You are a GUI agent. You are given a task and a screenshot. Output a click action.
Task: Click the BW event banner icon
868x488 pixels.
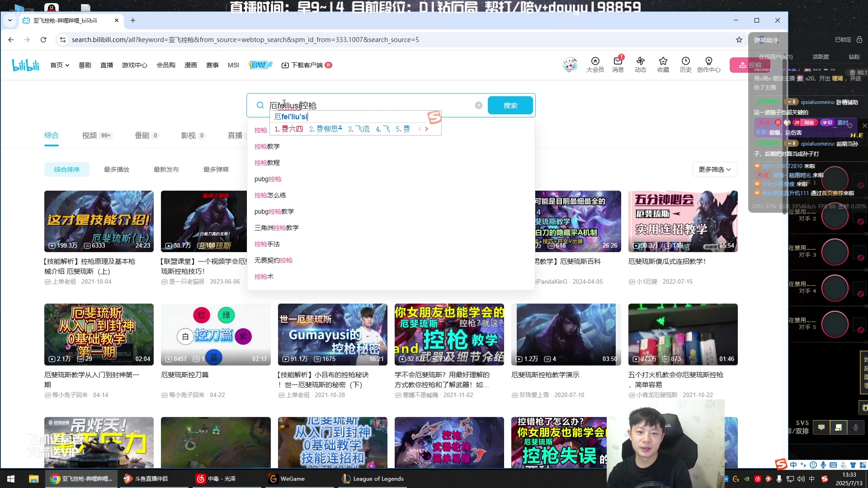260,65
